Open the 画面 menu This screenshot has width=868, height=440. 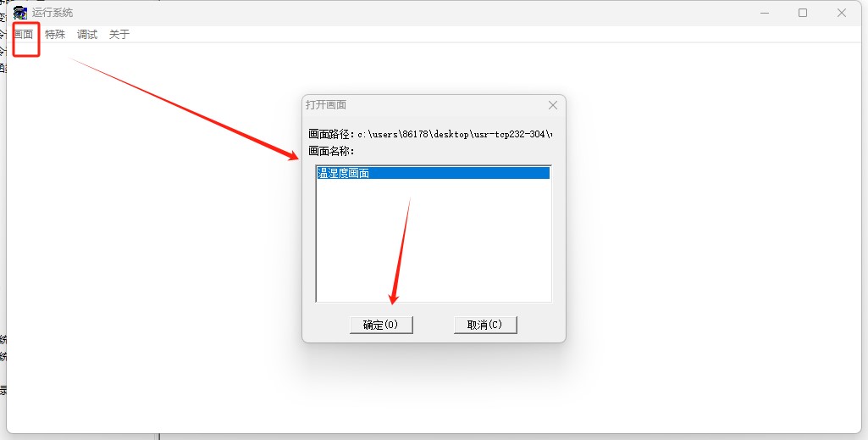coord(23,35)
